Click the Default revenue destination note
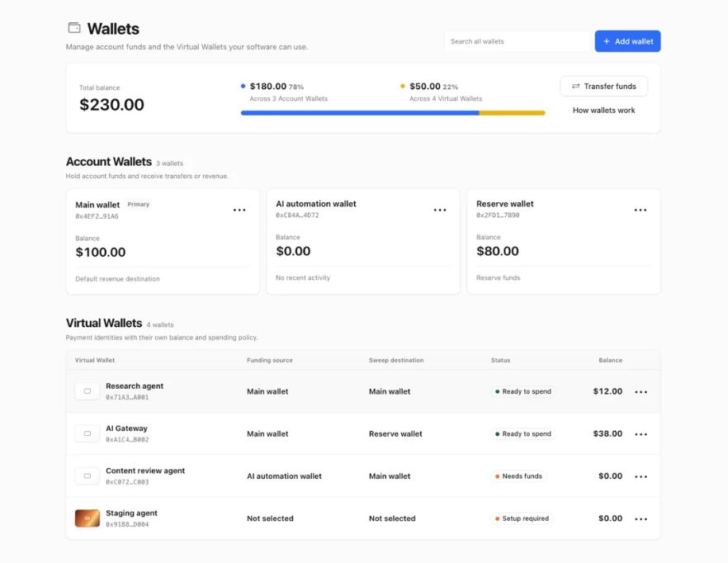The height and width of the screenshot is (563, 728). (x=117, y=279)
